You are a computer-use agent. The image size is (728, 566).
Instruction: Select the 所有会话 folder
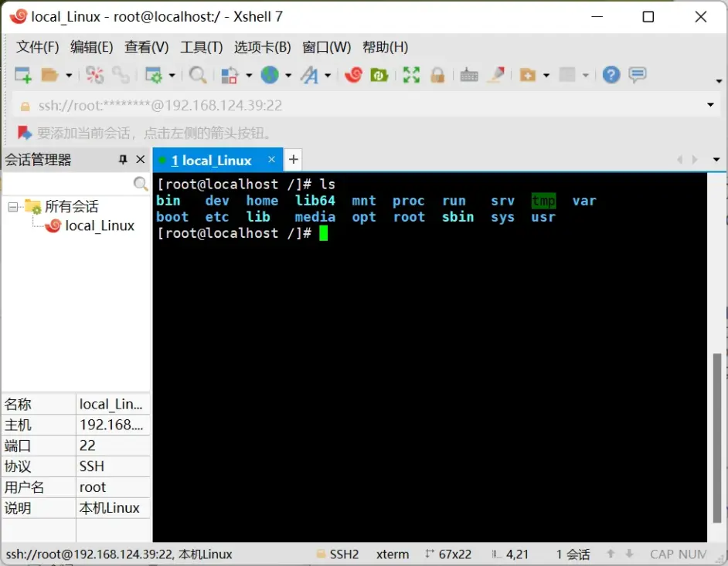(72, 206)
